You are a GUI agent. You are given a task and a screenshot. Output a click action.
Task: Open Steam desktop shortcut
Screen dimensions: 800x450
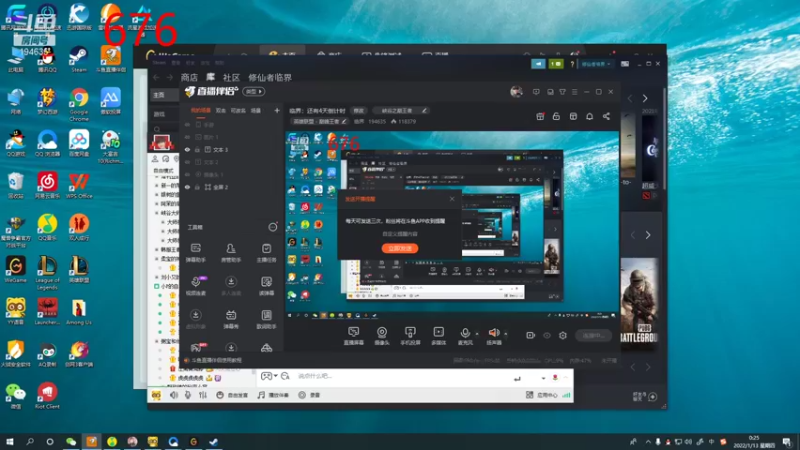79,60
